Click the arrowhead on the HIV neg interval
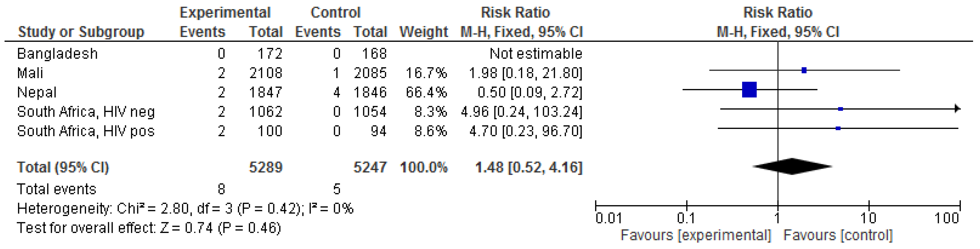The height and width of the screenshot is (249, 980). click(957, 109)
